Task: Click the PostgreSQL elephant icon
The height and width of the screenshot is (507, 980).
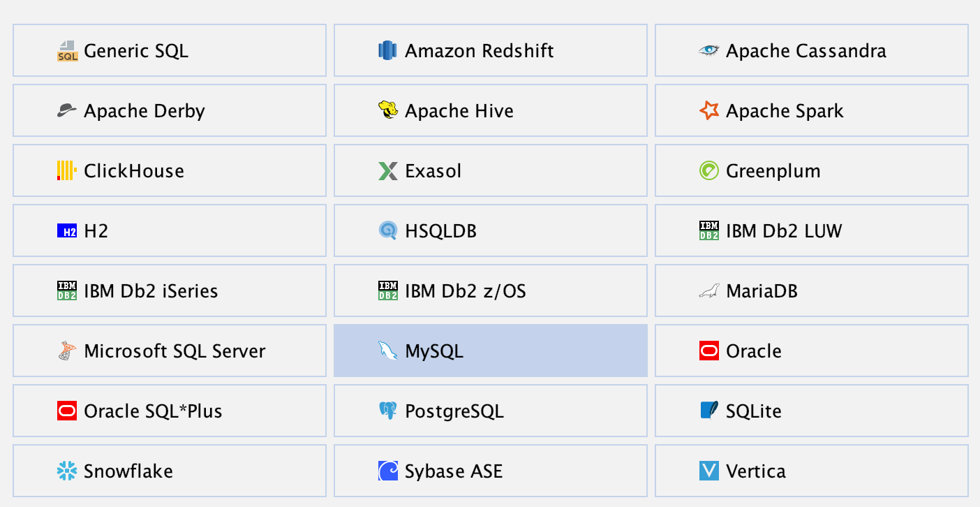Action: click(x=387, y=411)
